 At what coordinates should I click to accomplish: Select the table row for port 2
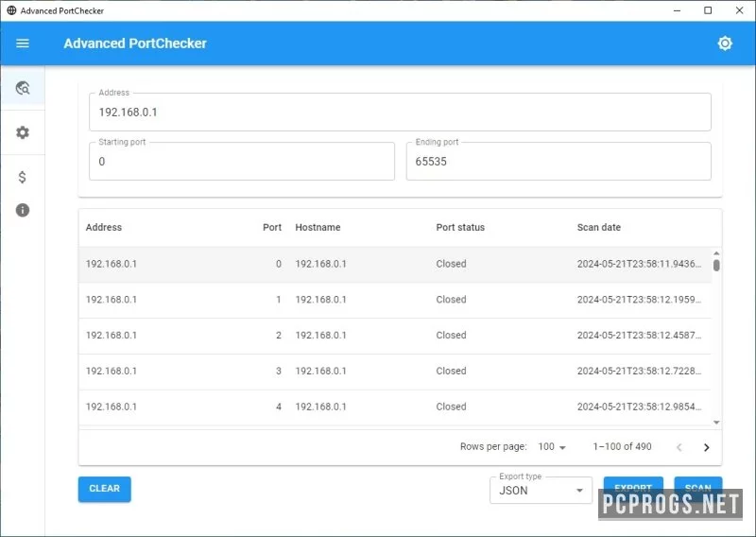[x=395, y=336]
